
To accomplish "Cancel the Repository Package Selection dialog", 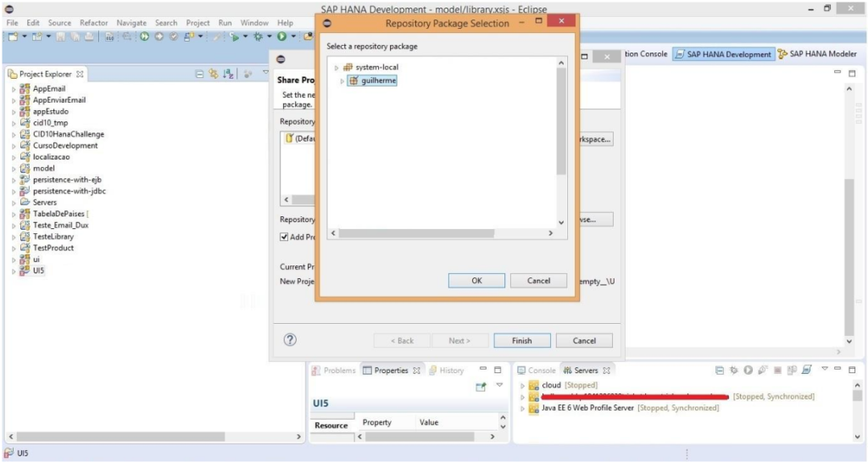I will [x=538, y=281].
